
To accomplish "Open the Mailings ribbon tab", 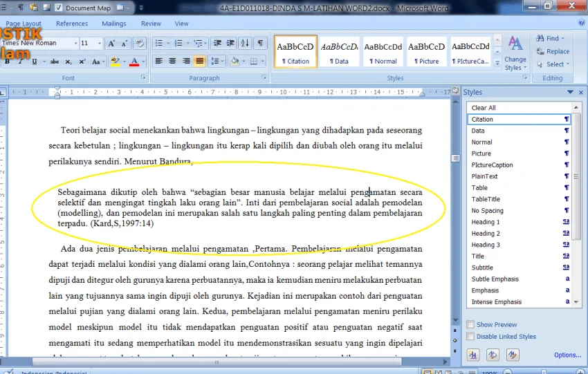I will point(114,24).
